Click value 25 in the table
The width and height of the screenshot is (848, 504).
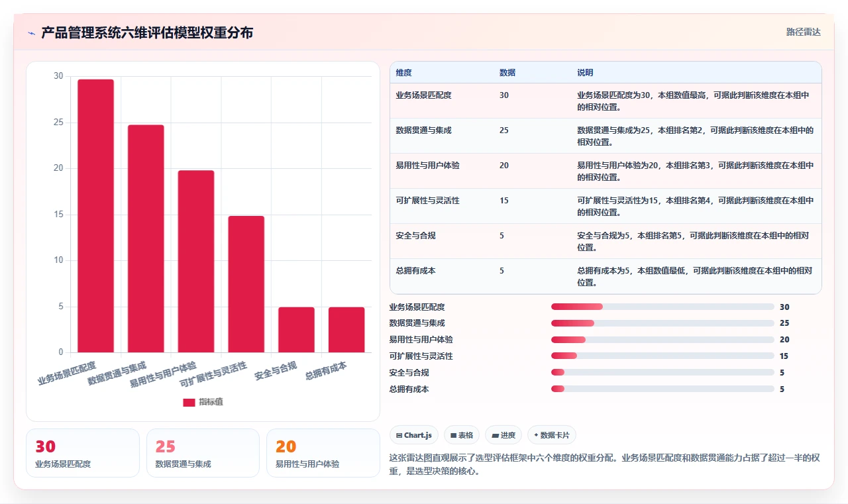(504, 130)
